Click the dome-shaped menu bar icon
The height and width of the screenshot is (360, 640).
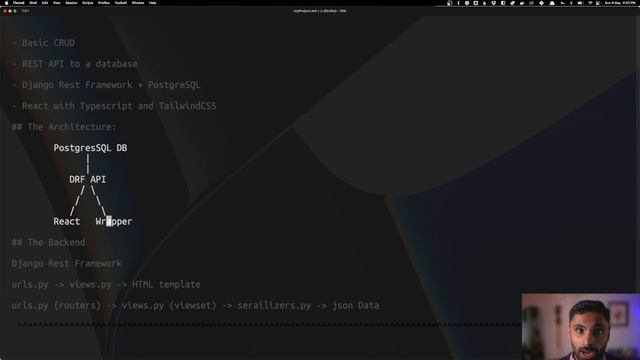(552, 3)
